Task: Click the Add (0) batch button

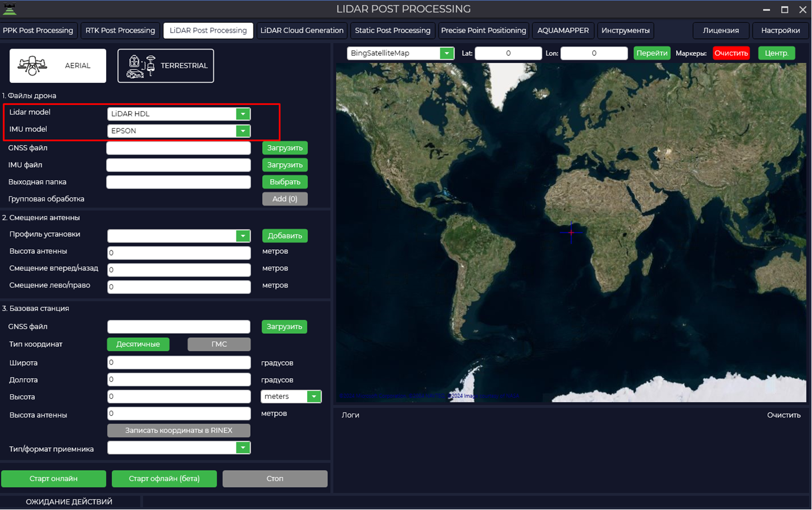Action: 285,199
